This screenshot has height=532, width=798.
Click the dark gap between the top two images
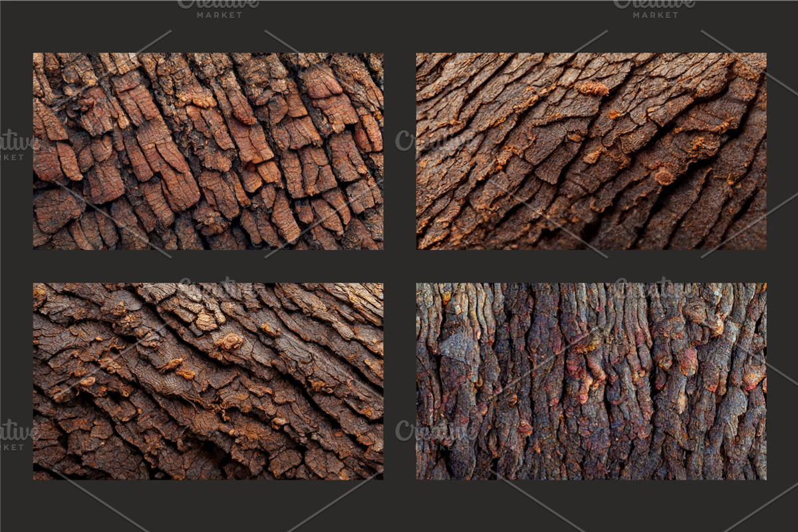point(400,151)
